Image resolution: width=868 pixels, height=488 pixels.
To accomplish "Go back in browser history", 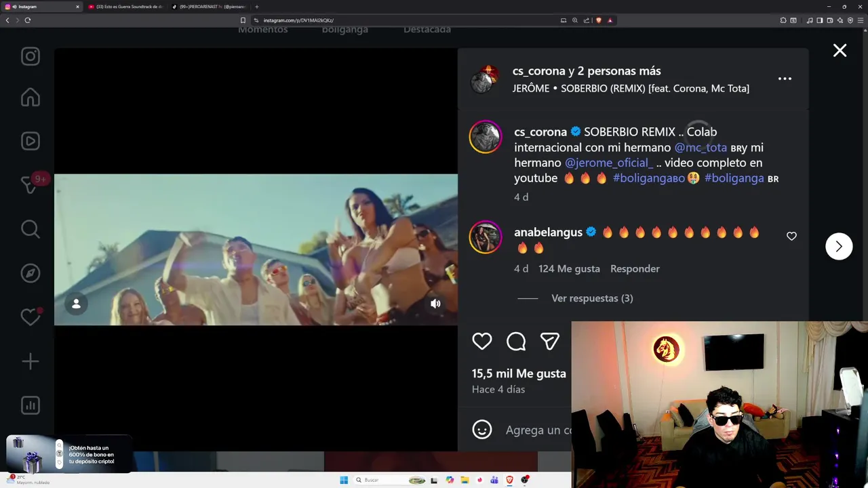I will click(7, 20).
